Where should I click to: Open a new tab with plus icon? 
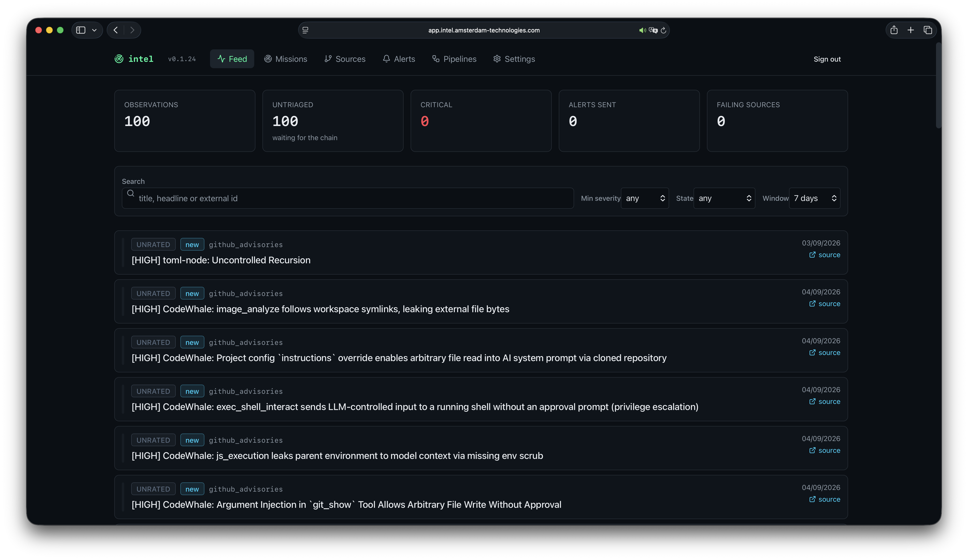(x=911, y=30)
